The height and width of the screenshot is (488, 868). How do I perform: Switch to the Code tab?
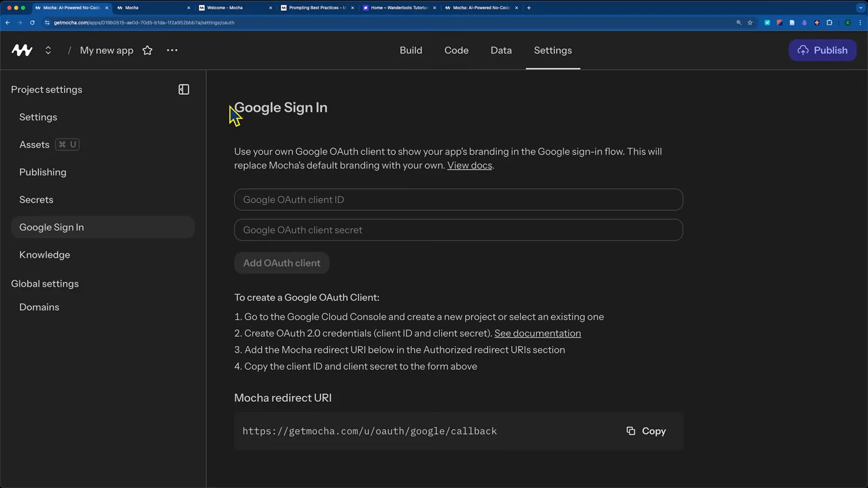tap(456, 50)
